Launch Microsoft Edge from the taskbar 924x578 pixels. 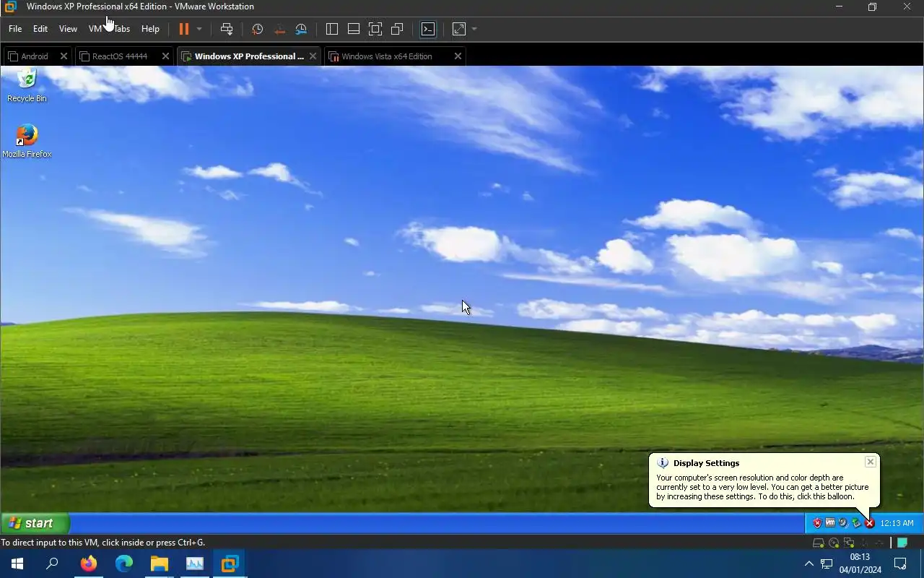124,564
